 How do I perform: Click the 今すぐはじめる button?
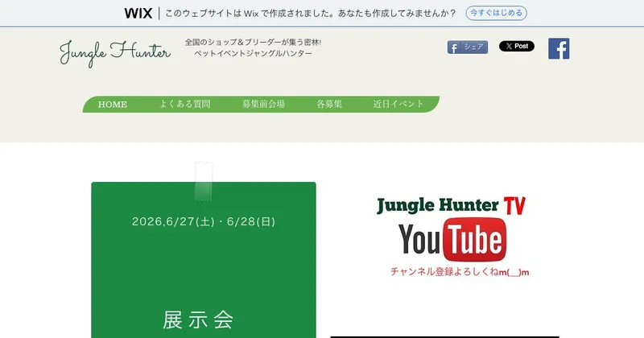[x=496, y=13]
